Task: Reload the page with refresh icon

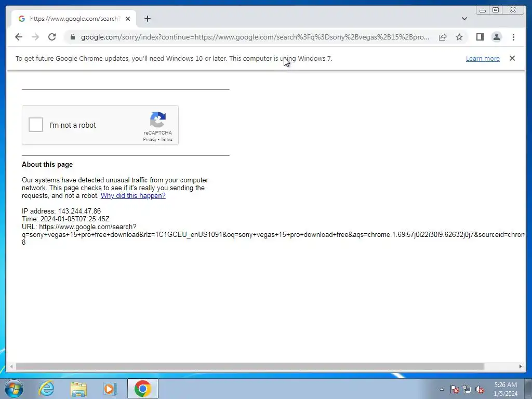Action: pos(52,37)
